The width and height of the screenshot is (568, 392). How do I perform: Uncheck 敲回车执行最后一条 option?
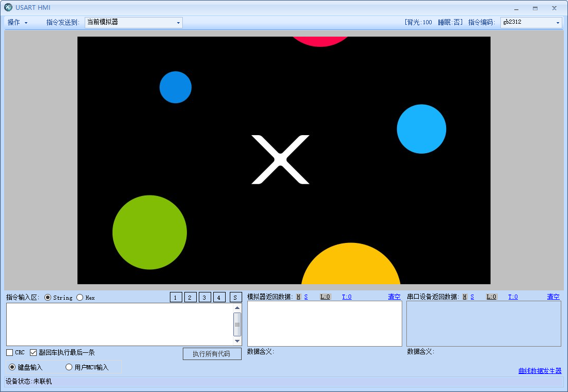point(34,352)
